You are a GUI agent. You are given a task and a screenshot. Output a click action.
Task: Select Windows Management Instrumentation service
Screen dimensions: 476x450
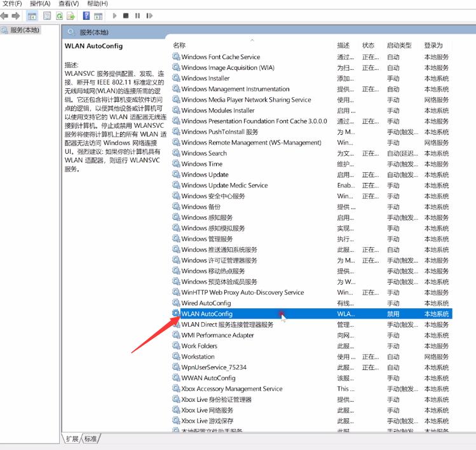click(x=312, y=89)
